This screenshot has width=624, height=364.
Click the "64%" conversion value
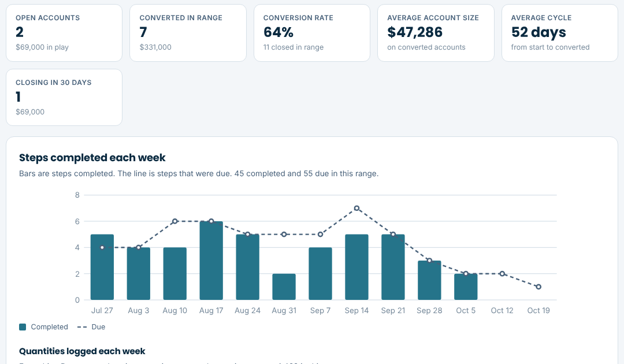(278, 32)
